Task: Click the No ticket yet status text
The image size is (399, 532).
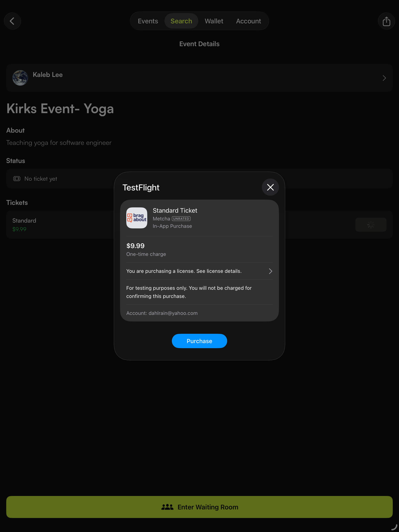Action: (x=41, y=179)
